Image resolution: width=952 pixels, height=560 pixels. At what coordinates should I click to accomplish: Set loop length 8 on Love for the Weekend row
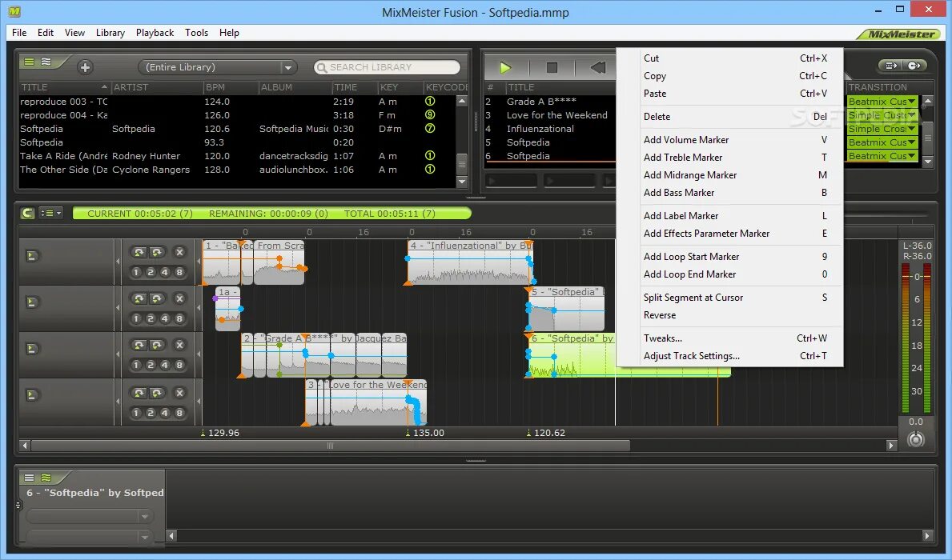click(179, 413)
